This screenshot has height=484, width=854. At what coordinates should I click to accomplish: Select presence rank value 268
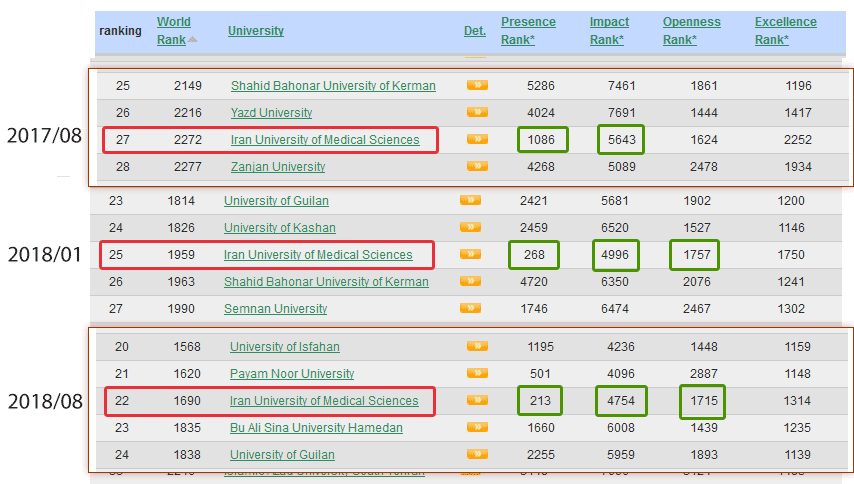534,255
